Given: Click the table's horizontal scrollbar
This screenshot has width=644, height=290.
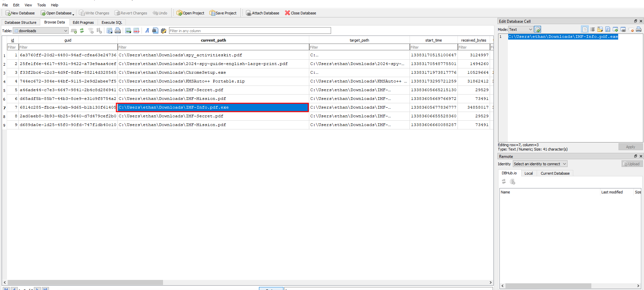Looking at the screenshot, I should tap(85, 283).
